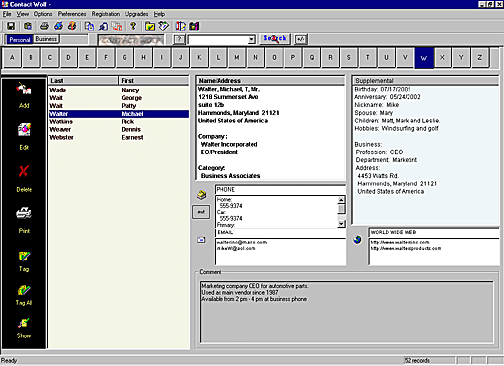Click the globe World Wide Web icon
Image resolution: width=504 pixels, height=366 pixels.
tap(357, 240)
